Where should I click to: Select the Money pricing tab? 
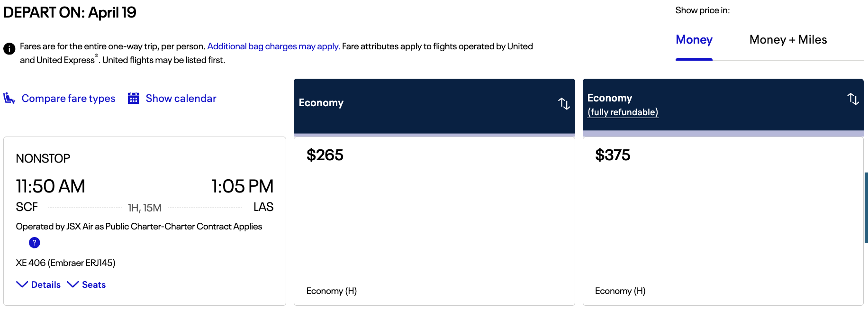click(x=694, y=40)
